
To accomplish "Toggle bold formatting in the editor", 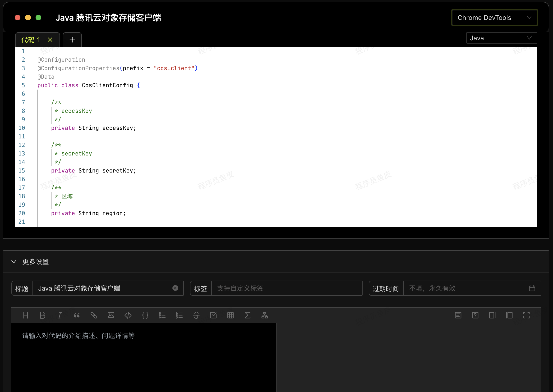I will (42, 315).
